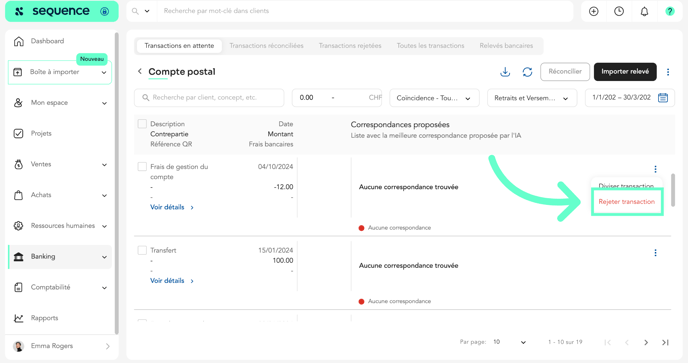Viewport: 688px width, 363px height.
Task: Click the Ressources humaines icon
Action: tap(18, 226)
